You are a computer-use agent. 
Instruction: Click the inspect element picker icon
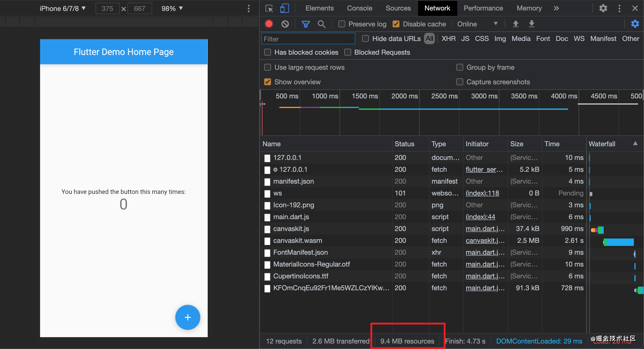point(269,8)
